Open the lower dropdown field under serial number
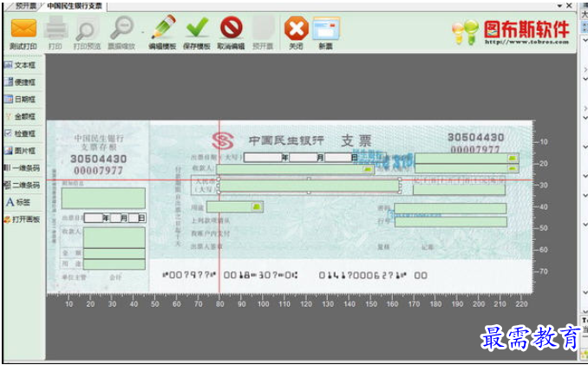The image size is (588, 365). pyautogui.click(x=513, y=169)
